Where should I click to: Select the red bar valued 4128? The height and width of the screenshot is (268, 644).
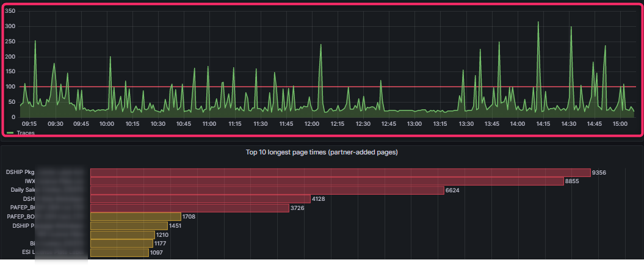(x=200, y=199)
